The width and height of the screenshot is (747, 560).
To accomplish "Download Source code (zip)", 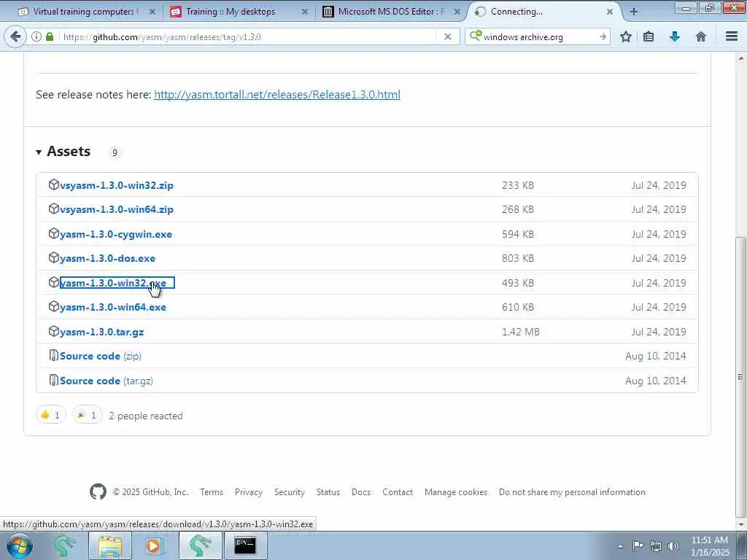I will pos(101,356).
